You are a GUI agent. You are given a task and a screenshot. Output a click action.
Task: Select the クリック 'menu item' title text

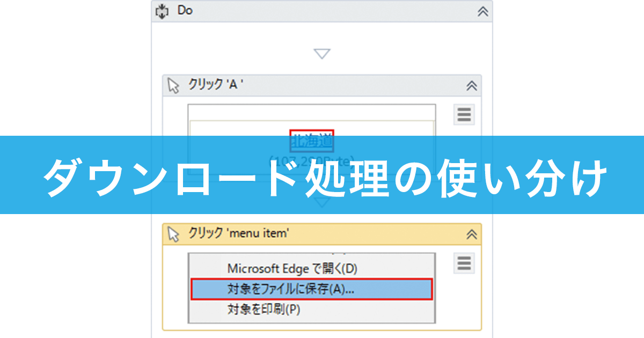point(239,233)
